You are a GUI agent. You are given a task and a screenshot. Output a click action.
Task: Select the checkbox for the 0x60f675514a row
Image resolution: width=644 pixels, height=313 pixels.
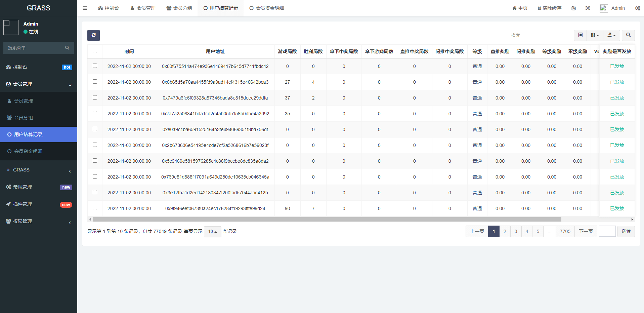pyautogui.click(x=95, y=66)
